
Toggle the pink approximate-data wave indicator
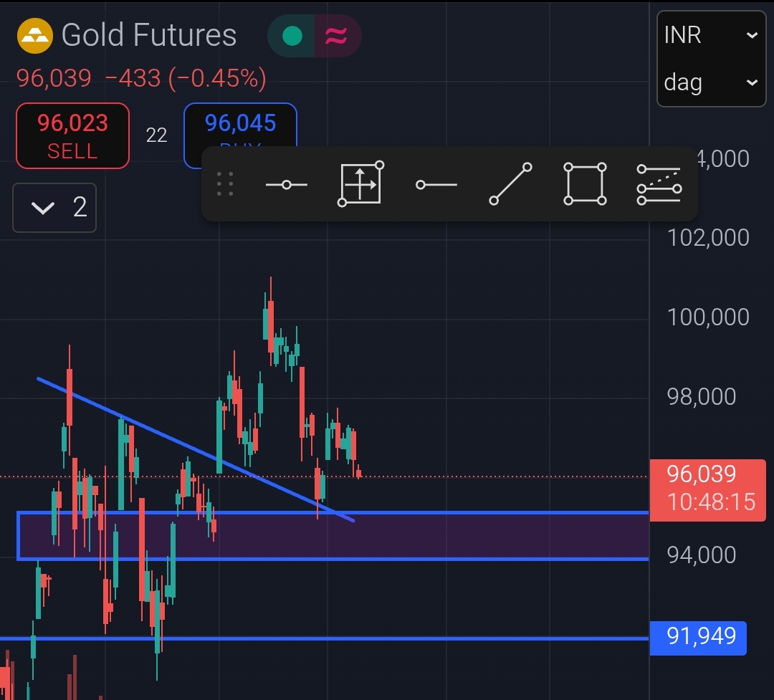pyautogui.click(x=336, y=36)
